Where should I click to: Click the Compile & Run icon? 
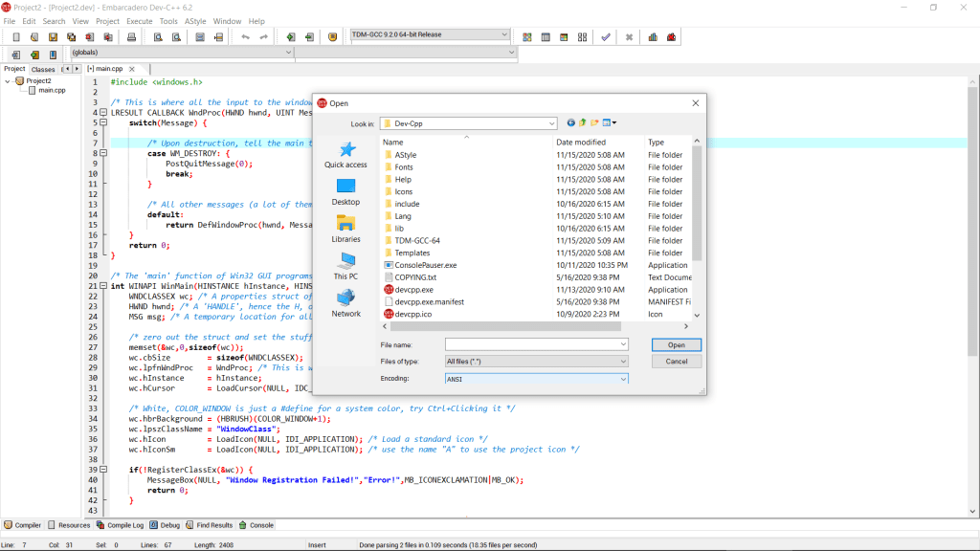[x=564, y=37]
